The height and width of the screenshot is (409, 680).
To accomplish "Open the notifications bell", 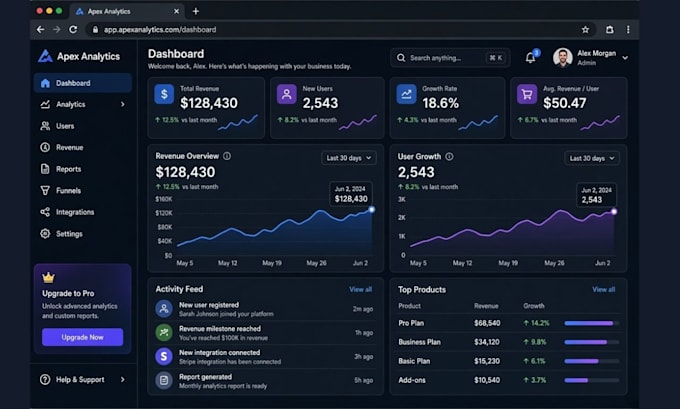I will (530, 58).
